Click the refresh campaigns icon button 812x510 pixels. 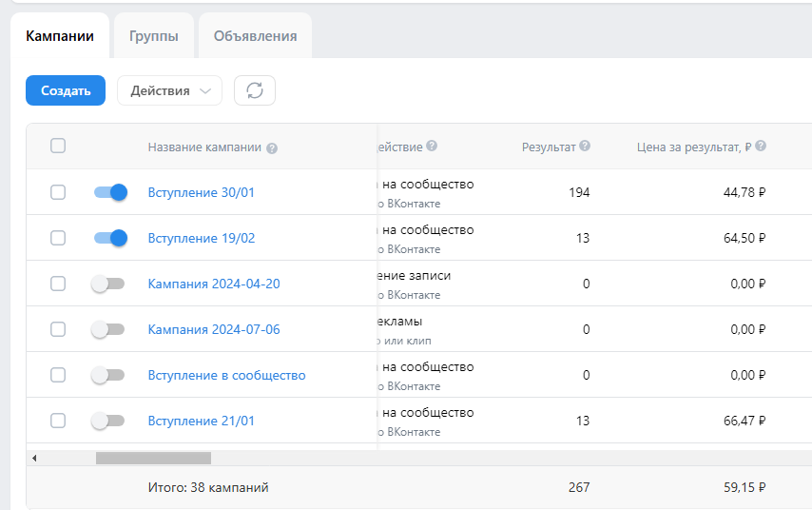click(x=255, y=90)
